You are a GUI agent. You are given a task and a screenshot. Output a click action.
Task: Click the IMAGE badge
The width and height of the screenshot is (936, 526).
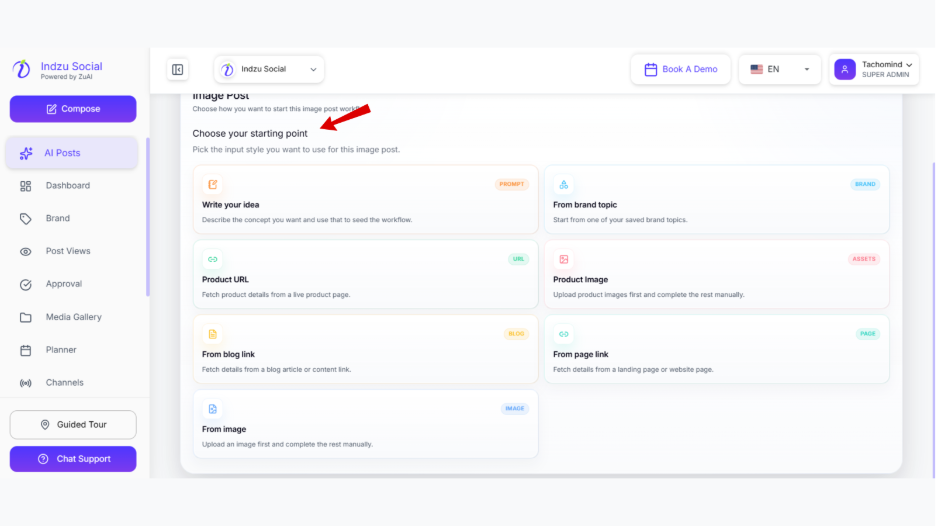515,408
